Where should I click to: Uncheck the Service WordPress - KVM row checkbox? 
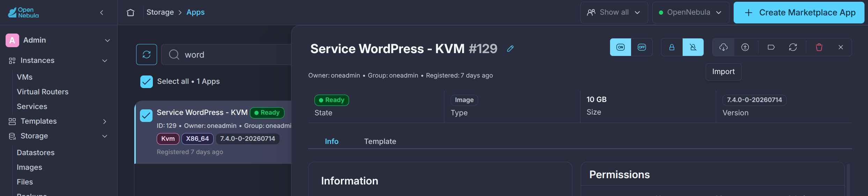coord(146,116)
